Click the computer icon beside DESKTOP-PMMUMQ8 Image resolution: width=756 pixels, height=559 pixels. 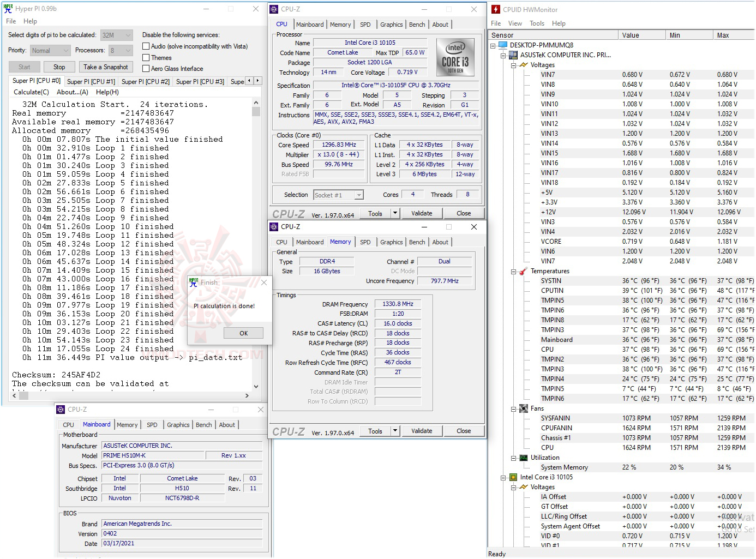(503, 45)
